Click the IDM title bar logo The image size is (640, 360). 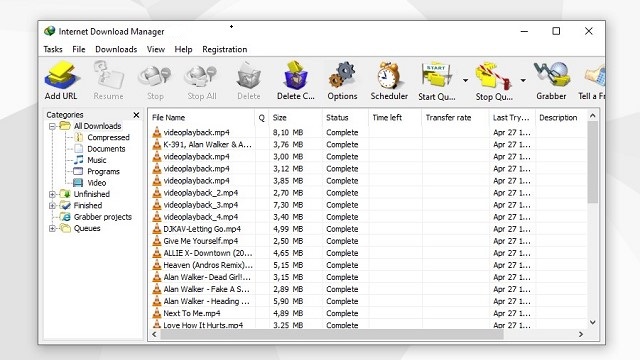(x=49, y=31)
